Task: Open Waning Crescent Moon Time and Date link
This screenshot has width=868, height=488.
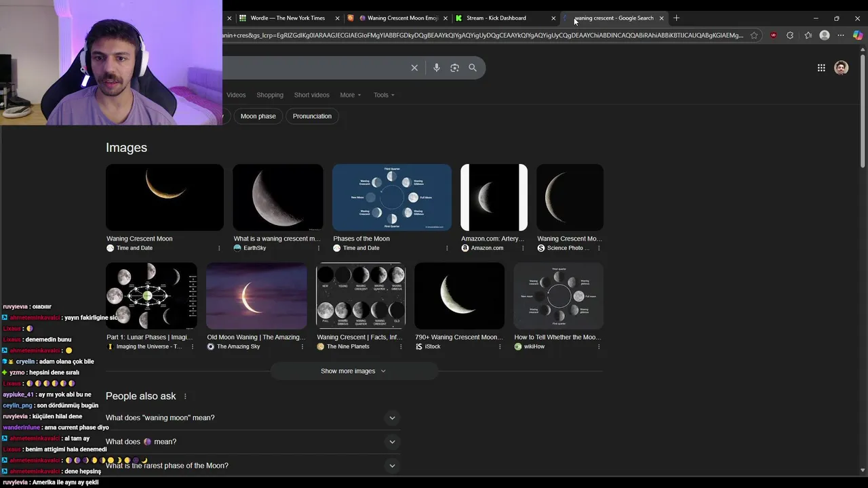Action: click(x=140, y=239)
